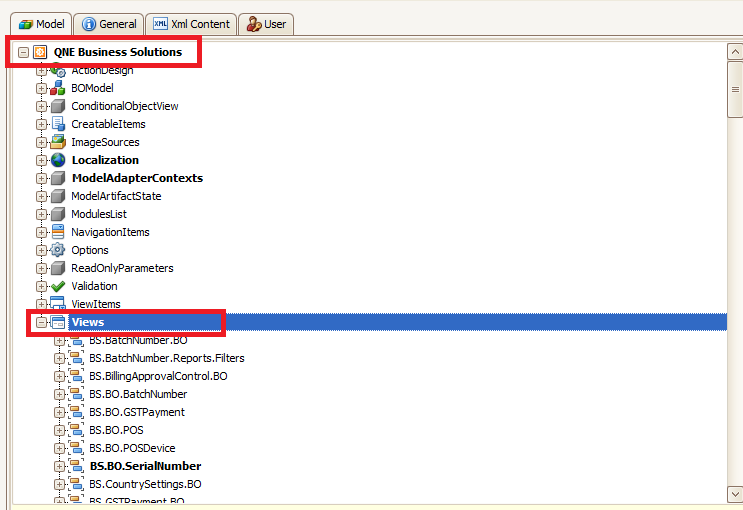Screen dimensions: 743x510
Task: Expand the BOModel node
Action: 41,88
